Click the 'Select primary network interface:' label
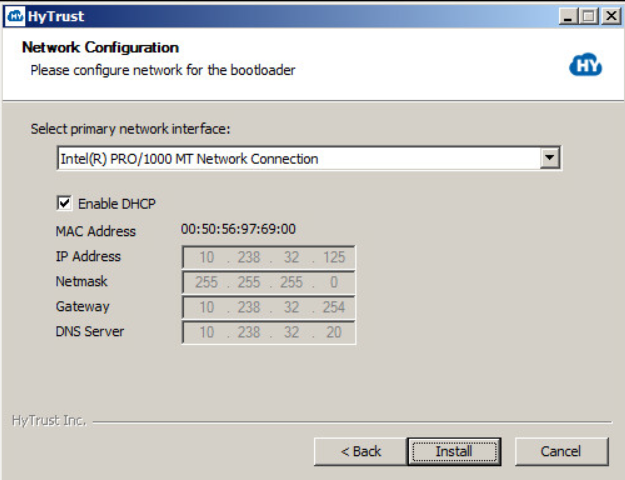This screenshot has width=625, height=480. coord(130,129)
